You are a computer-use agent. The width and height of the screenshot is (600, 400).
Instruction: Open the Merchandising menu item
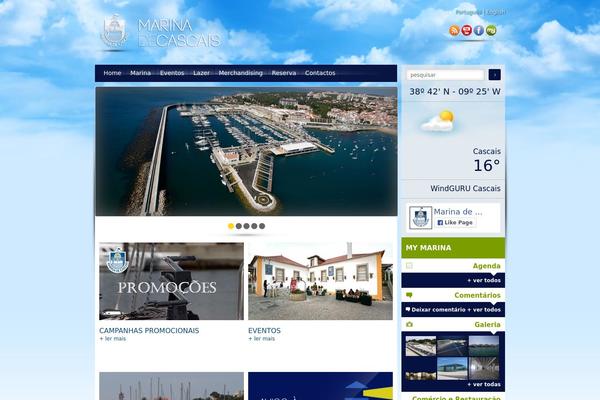241,73
